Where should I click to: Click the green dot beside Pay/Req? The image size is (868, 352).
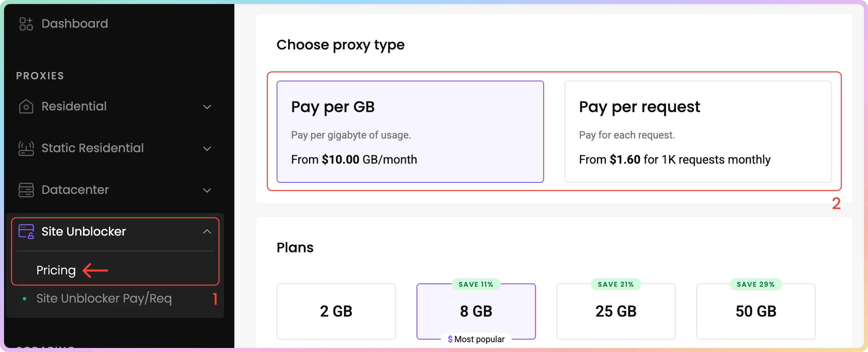[24, 298]
